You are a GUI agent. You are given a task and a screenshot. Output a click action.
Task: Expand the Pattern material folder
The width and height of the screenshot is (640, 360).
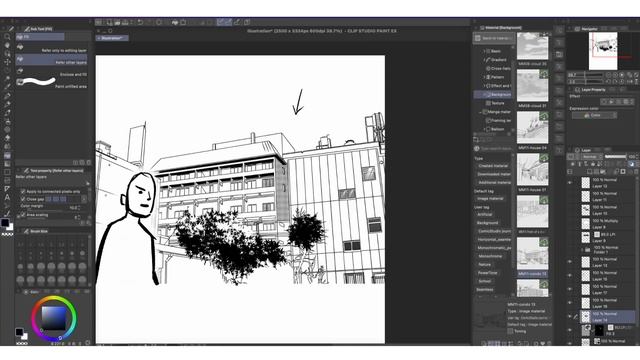pos(484,77)
